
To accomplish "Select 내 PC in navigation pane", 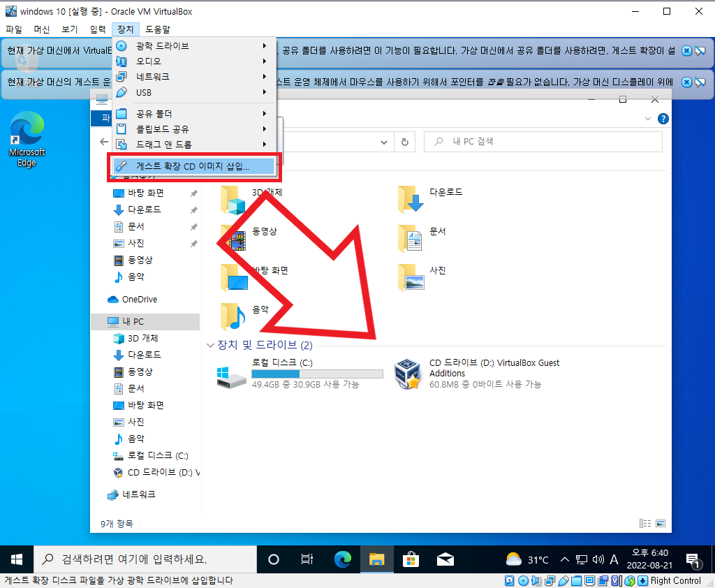I will tap(145, 322).
